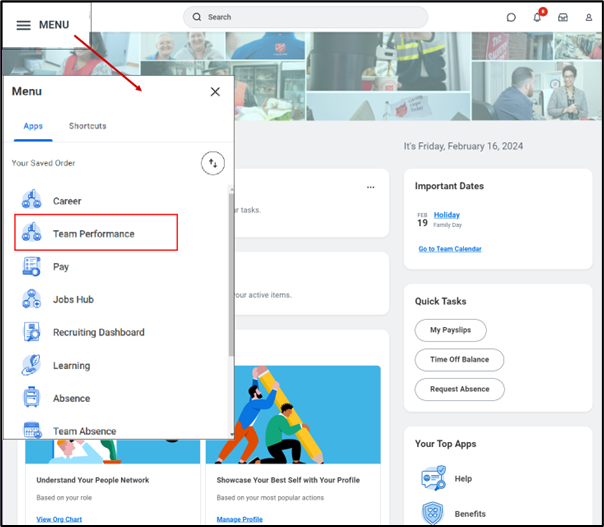Open the Go to Team Calendar link
The width and height of the screenshot is (604, 527).
(x=449, y=249)
